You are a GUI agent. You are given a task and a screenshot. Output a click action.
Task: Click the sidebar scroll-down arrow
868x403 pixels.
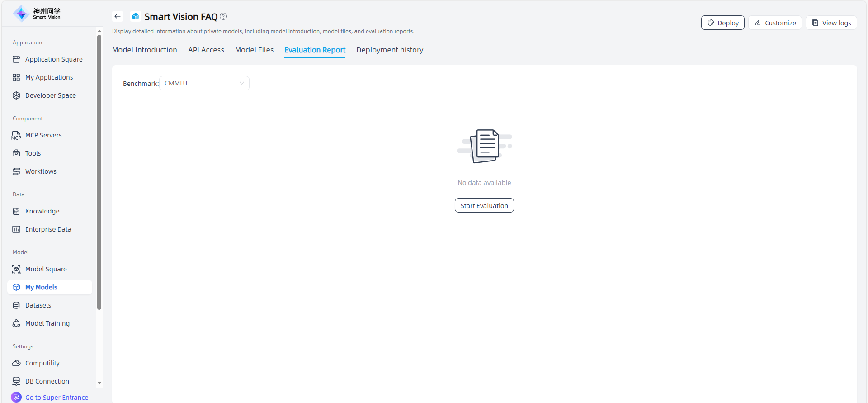pyautogui.click(x=99, y=383)
